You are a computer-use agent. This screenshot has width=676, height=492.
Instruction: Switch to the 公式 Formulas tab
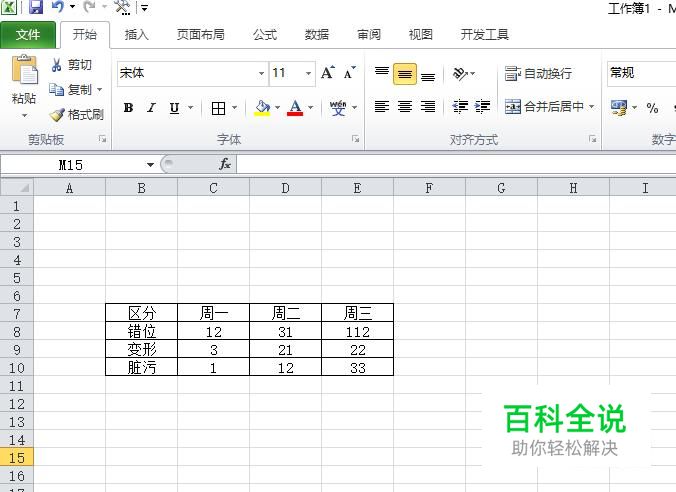tap(265, 34)
